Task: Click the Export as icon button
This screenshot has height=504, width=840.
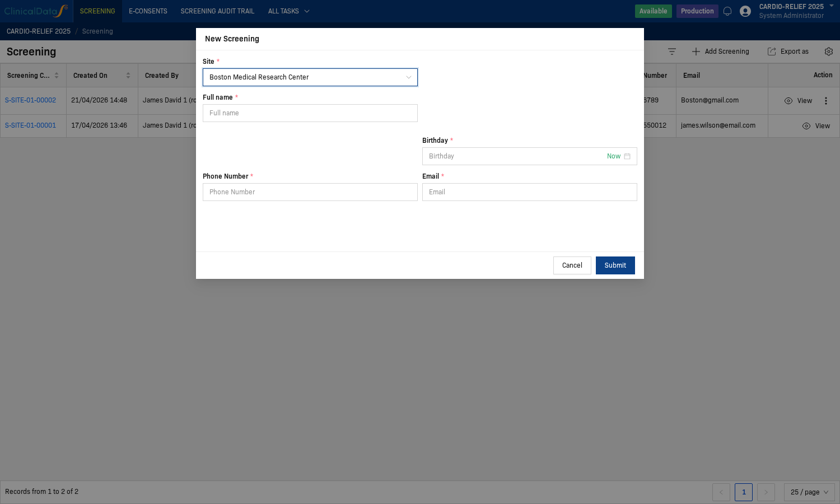Action: [x=788, y=52]
